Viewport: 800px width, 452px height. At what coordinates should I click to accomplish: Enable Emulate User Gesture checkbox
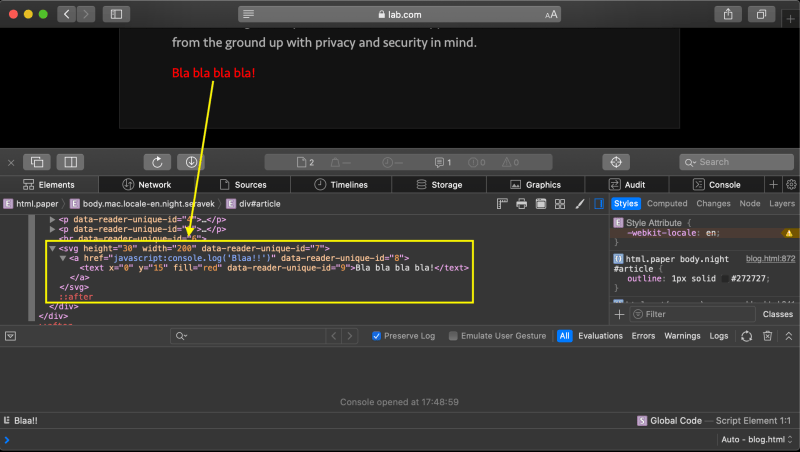(x=453, y=336)
